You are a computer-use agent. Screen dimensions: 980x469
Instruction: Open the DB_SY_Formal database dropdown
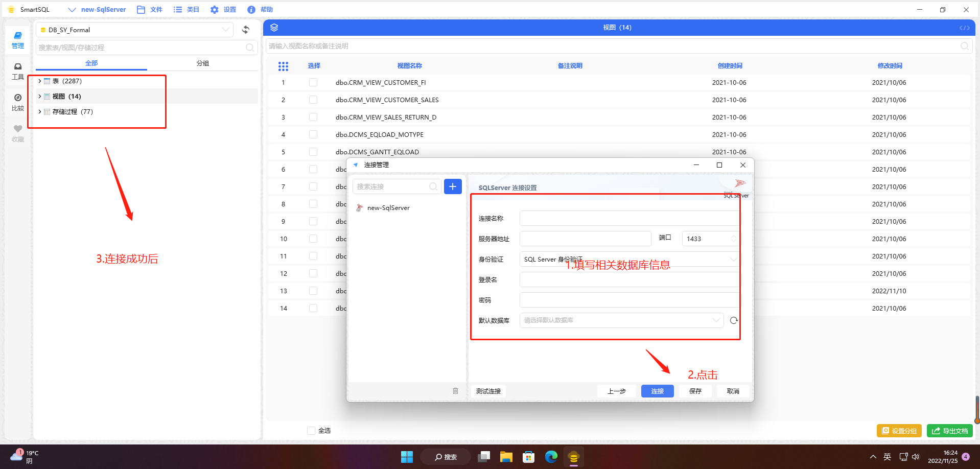[135, 30]
